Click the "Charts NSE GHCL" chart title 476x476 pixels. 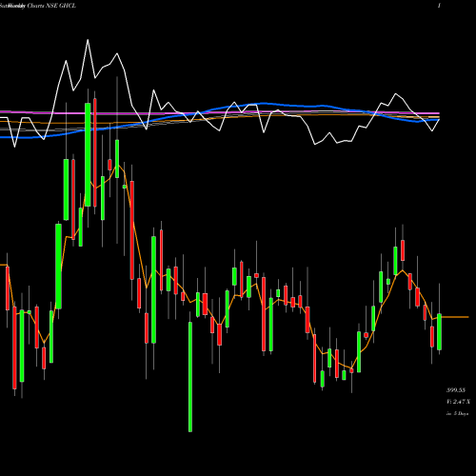pyautogui.click(x=51, y=6)
